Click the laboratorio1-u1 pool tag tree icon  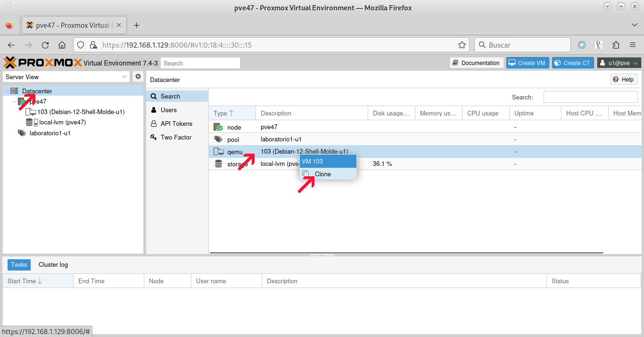(22, 133)
